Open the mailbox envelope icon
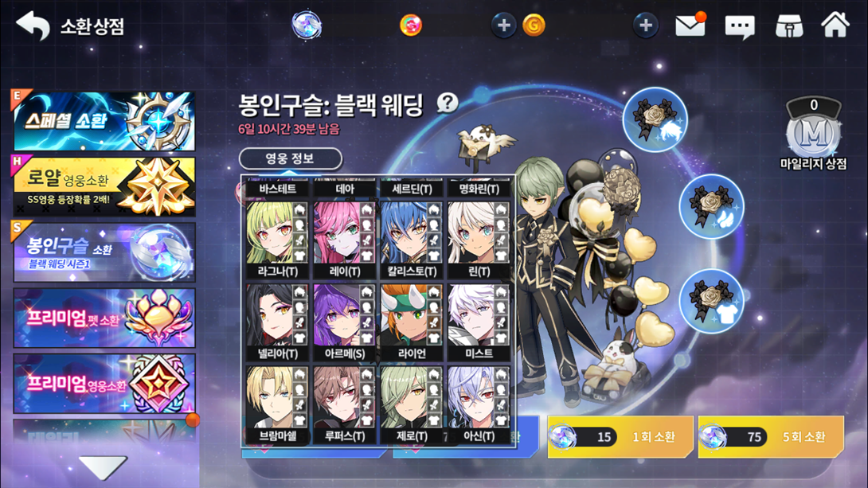The height and width of the screenshot is (488, 868). click(690, 25)
